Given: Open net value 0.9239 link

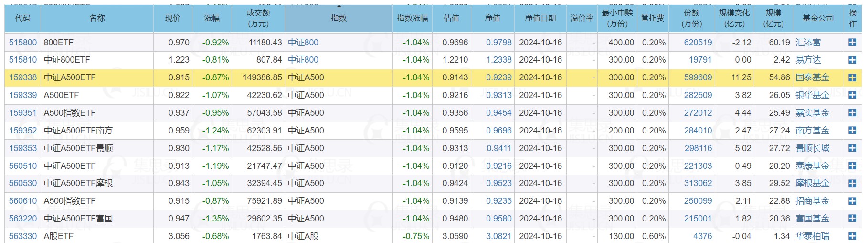Looking at the screenshot, I should coord(499,77).
